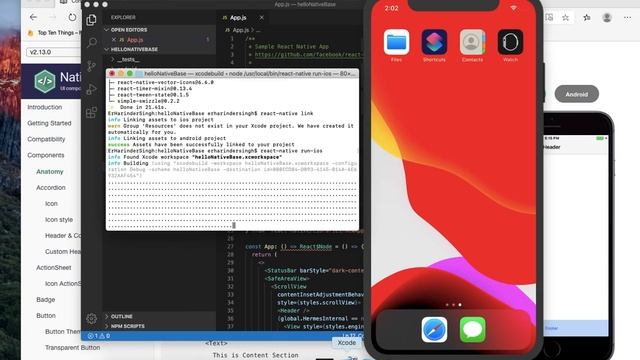Viewport: 640px width, 360px height.
Task: Click the NativeBase logo icon
Action: (x=45, y=81)
